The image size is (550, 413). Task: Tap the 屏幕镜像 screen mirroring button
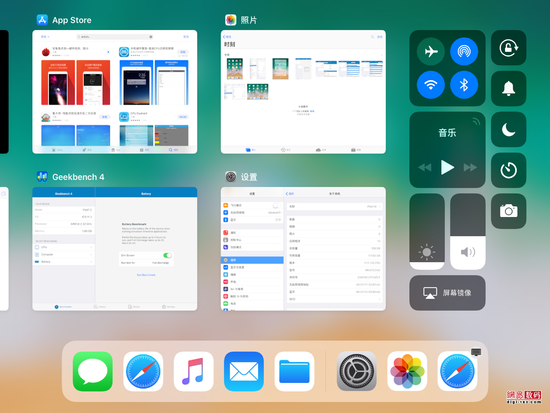[447, 293]
